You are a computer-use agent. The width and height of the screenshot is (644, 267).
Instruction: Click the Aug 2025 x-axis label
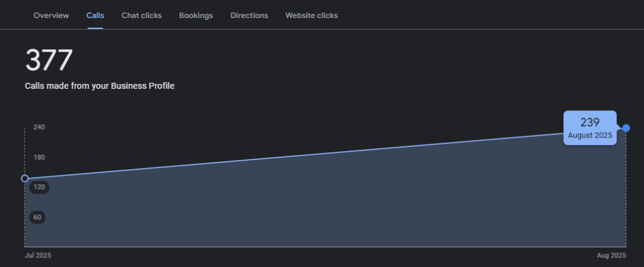(x=612, y=256)
